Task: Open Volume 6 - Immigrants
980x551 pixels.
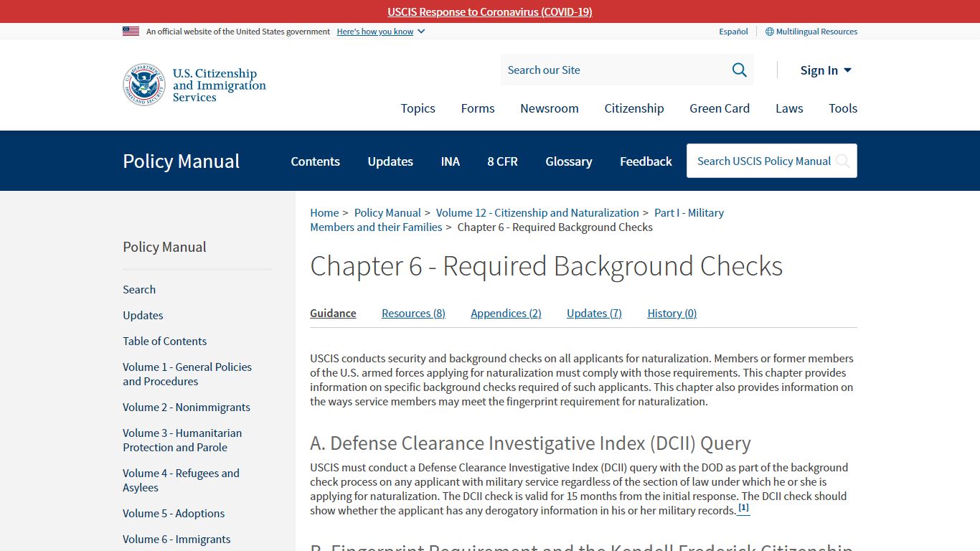Action: pyautogui.click(x=176, y=540)
